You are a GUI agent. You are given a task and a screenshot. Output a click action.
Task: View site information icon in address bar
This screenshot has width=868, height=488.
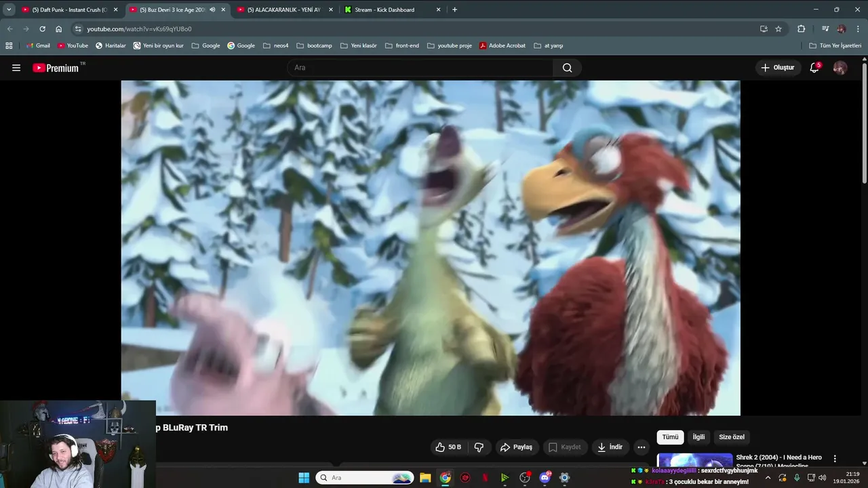pos(78,29)
